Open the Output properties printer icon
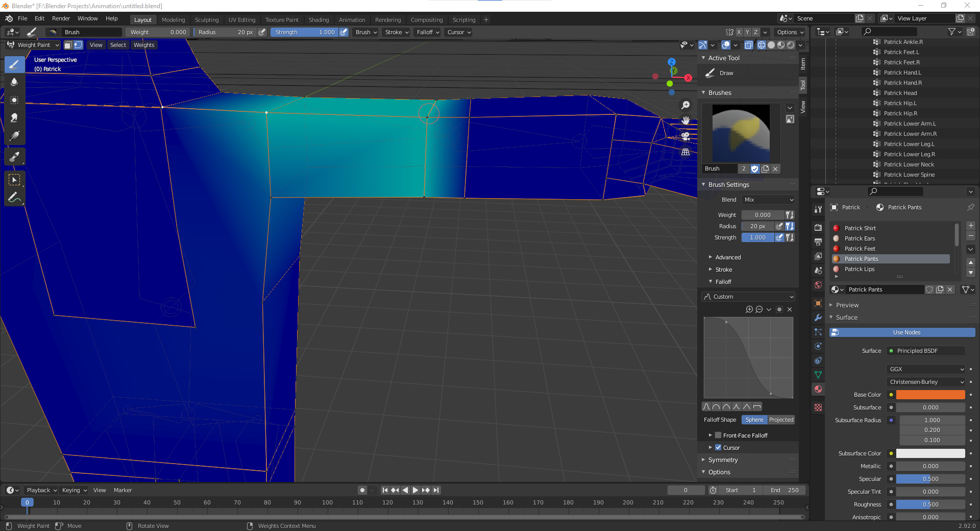This screenshot has height=531, width=980. (818, 242)
